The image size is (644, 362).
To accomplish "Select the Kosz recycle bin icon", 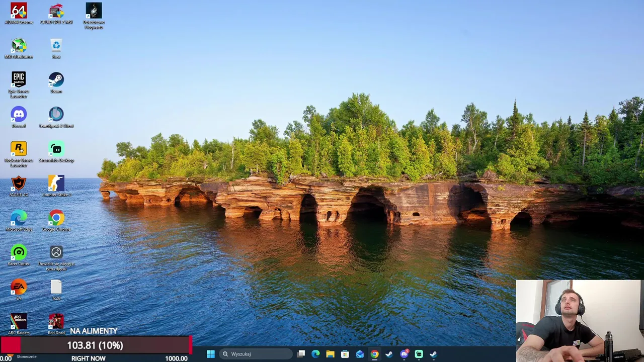I will click(x=56, y=48).
